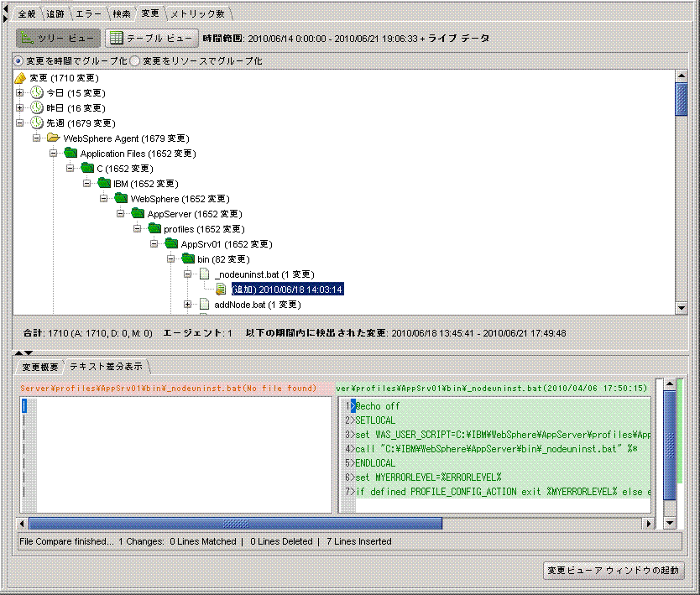Click 変更ビューア ウィンドウの起動 button
The height and width of the screenshot is (595, 700).
click(x=614, y=571)
